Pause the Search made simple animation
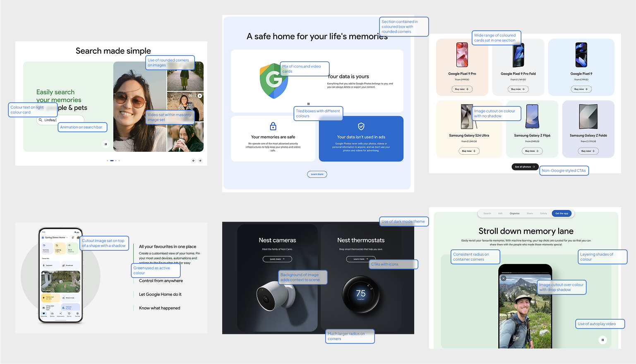 coord(106,144)
